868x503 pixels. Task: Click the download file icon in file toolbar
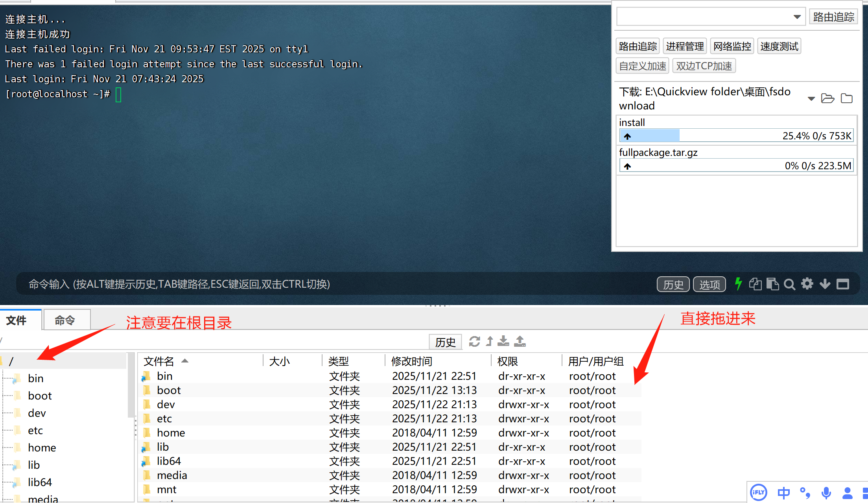pos(503,341)
